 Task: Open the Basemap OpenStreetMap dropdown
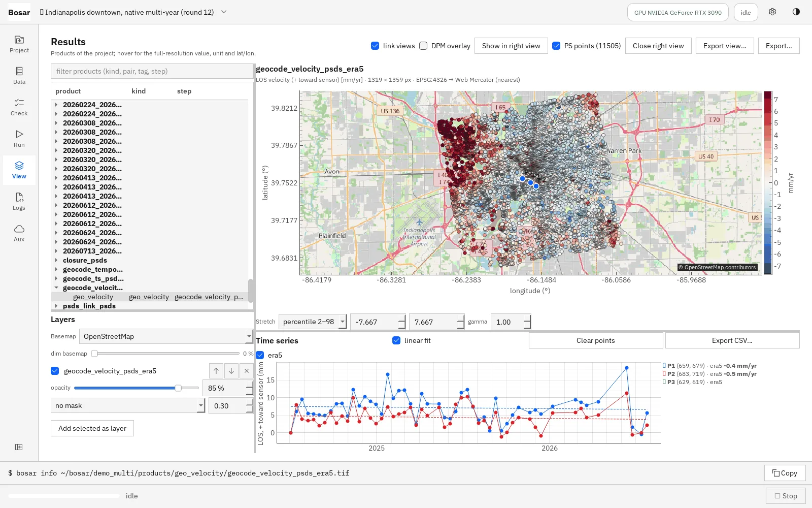coord(166,336)
